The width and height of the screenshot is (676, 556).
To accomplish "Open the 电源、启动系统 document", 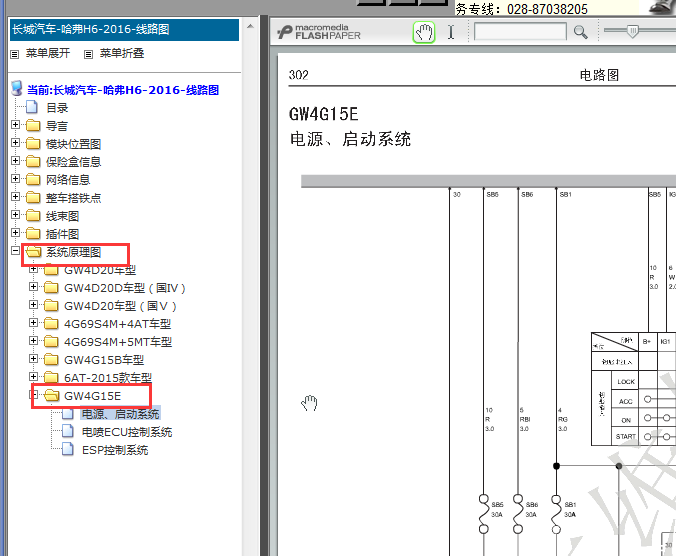I will point(120,414).
